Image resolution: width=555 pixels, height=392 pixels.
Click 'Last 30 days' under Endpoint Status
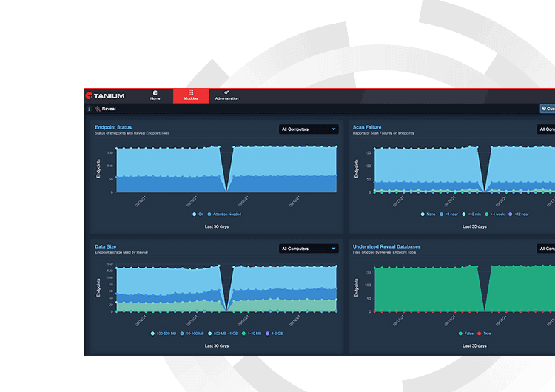217,226
